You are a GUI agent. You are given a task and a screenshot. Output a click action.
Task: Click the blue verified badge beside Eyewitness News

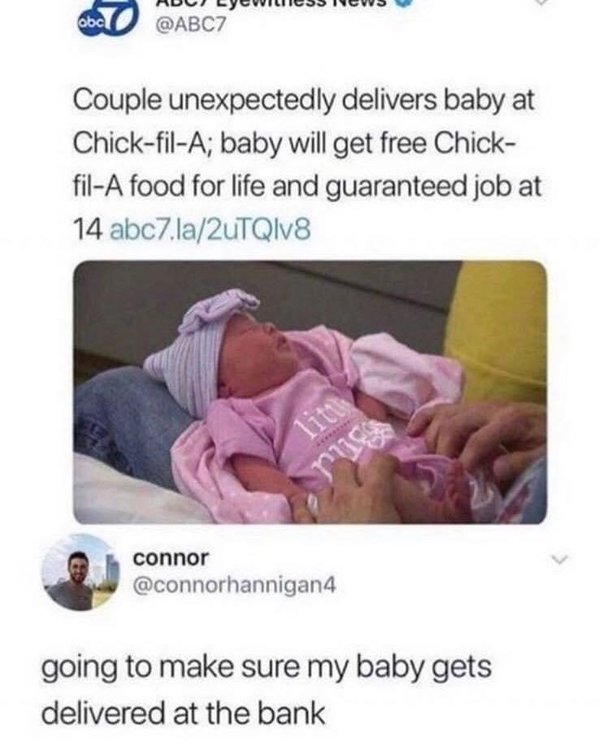401,4
